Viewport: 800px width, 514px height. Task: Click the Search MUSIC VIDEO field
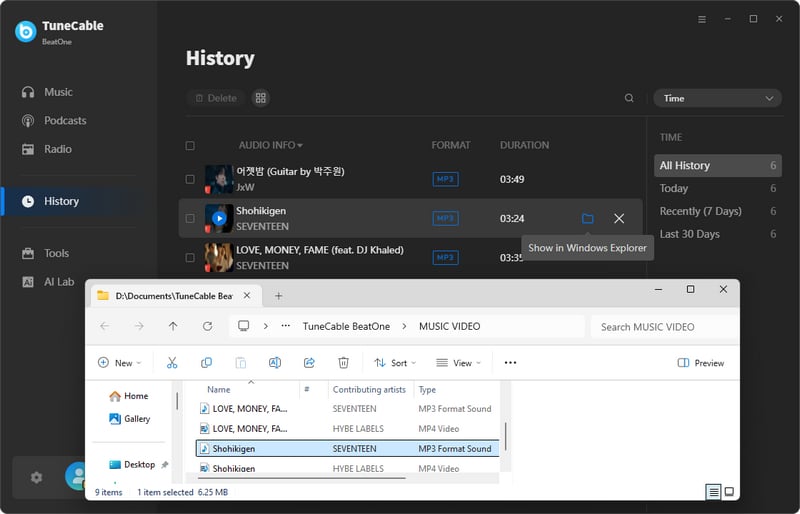click(x=660, y=326)
